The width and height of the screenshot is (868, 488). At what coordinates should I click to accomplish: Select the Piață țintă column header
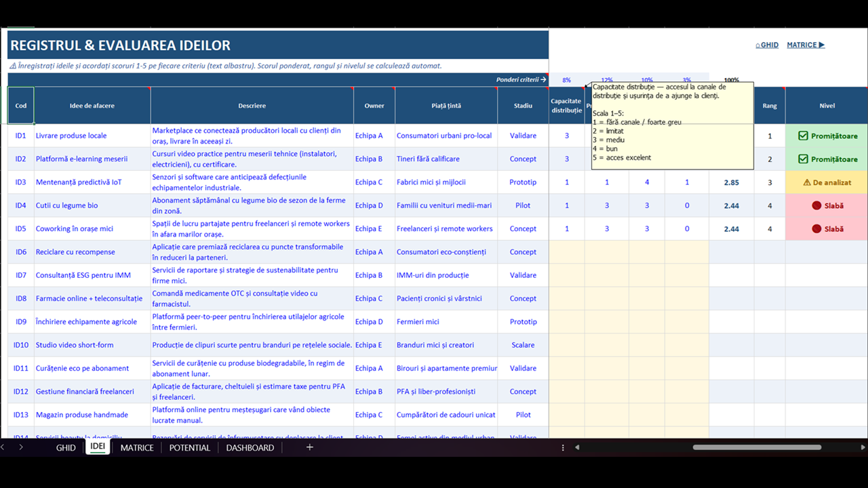[446, 106]
